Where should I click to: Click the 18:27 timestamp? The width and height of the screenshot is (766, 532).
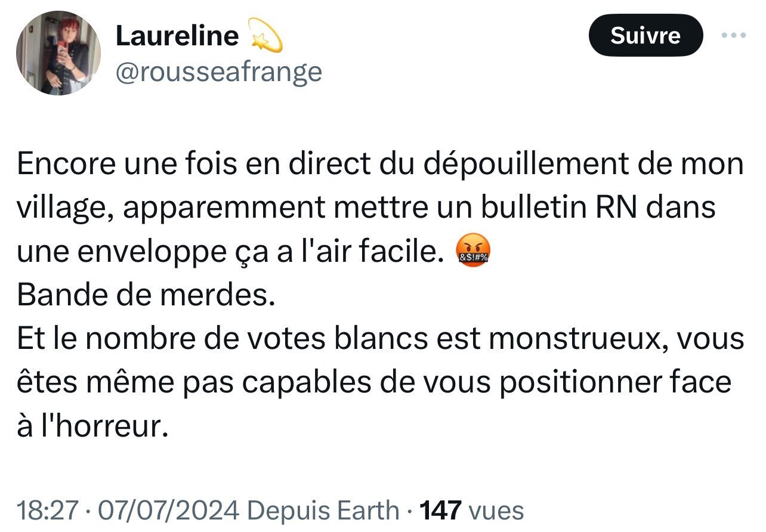pyautogui.click(x=48, y=511)
